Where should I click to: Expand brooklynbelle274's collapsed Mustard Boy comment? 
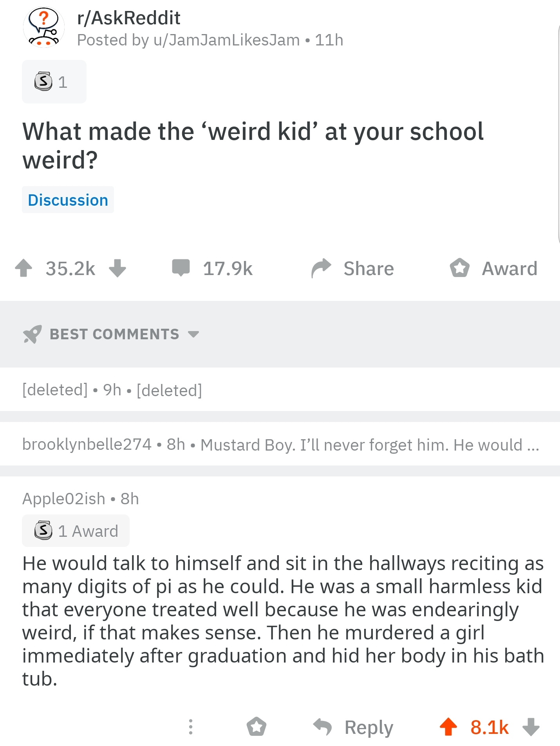click(280, 445)
